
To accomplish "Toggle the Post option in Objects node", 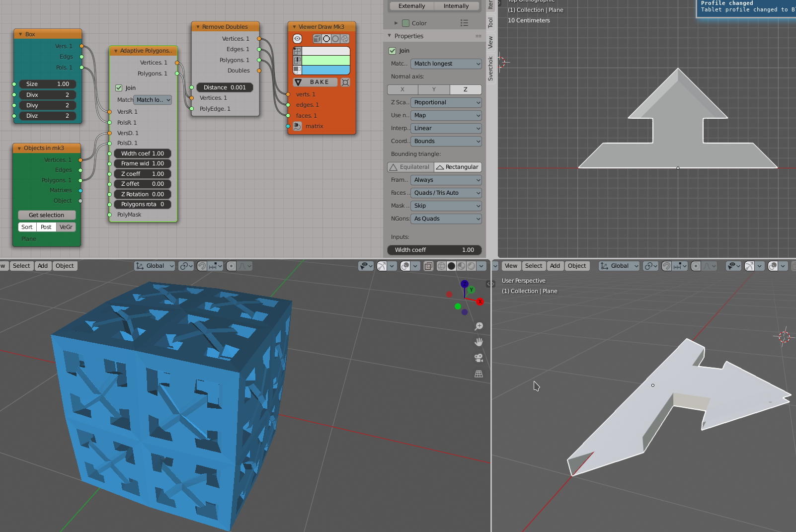I will (x=46, y=227).
